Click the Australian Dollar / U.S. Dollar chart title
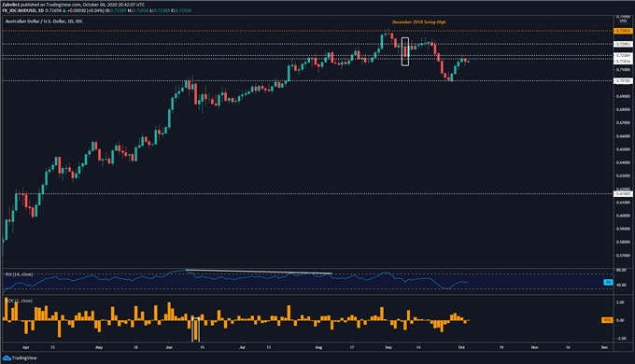635x364 pixels. [44, 21]
